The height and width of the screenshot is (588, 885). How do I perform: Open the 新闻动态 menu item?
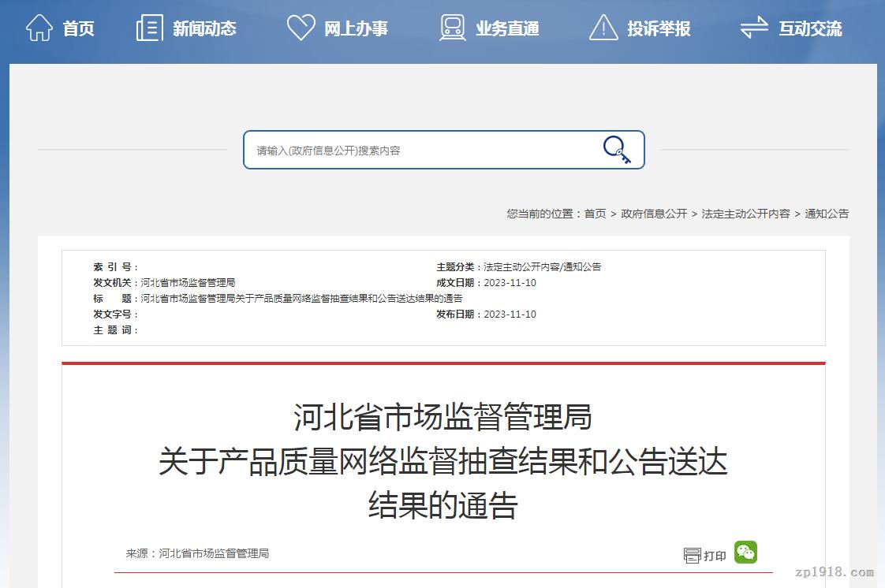click(x=204, y=28)
